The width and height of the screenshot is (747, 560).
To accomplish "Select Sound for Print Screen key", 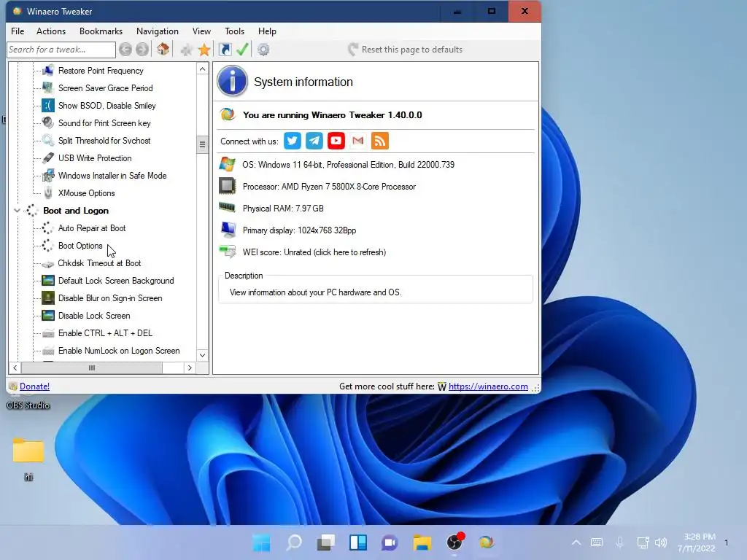I will (104, 122).
